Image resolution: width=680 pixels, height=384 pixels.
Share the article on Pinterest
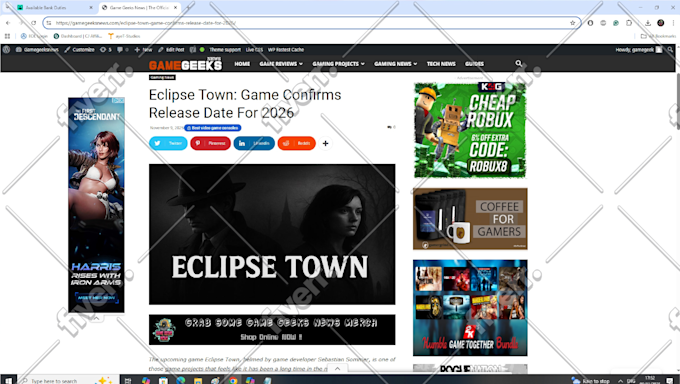[x=210, y=143]
